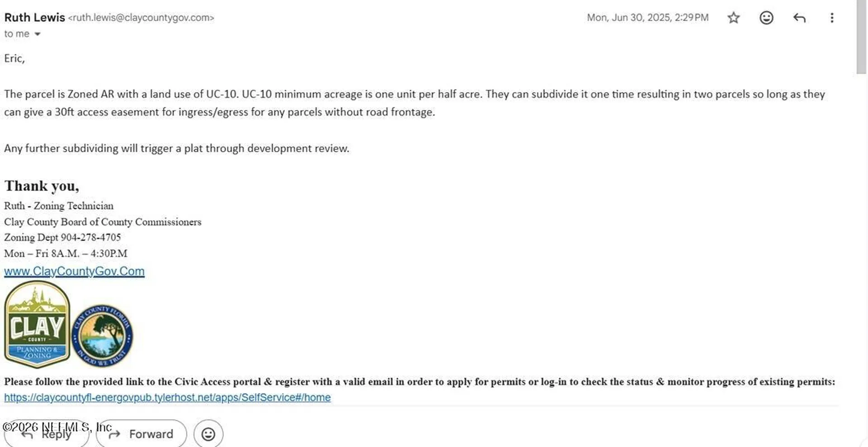This screenshot has height=447, width=868.
Task: Add an emoji reaction in the header
Action: (766, 18)
